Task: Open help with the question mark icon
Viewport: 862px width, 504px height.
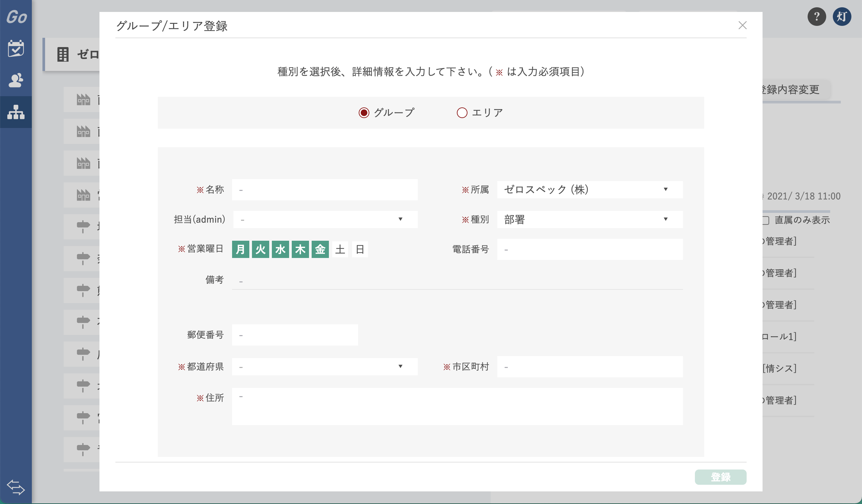Action: pyautogui.click(x=817, y=17)
